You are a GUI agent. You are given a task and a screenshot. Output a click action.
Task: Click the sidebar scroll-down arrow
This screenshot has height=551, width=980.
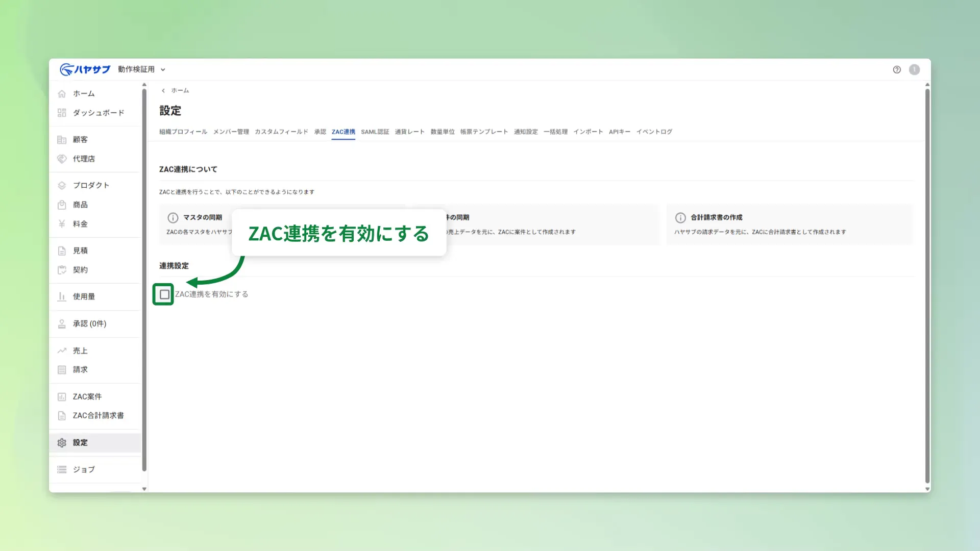click(x=144, y=489)
